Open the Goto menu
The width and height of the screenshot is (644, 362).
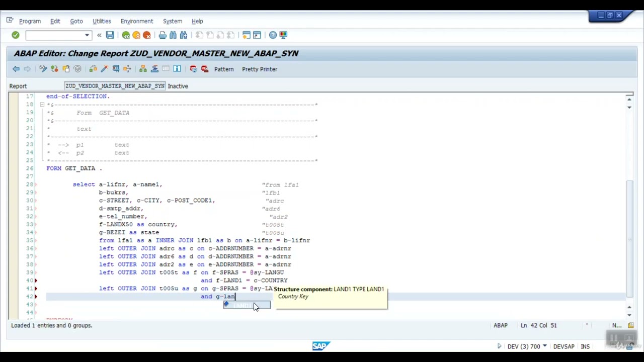tap(76, 21)
